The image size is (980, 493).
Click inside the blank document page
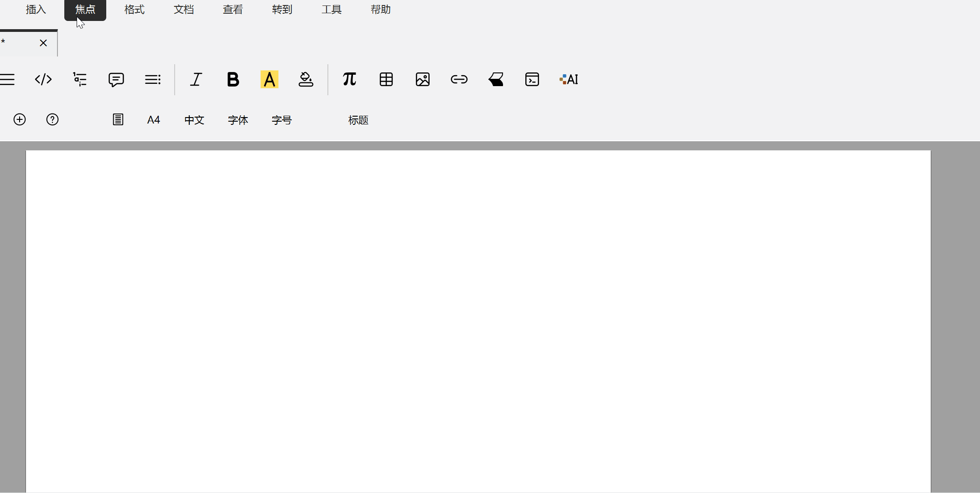478,319
